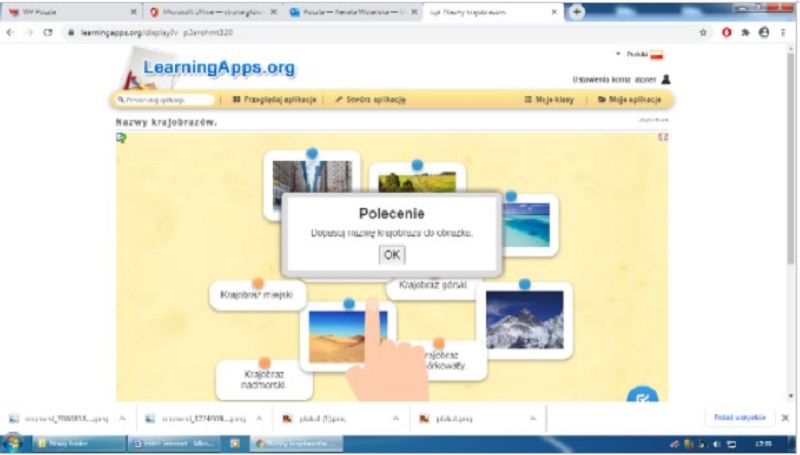Image resolution: width=800 pixels, height=455 pixels.
Task: Open Przeglądaj aplikacje menu
Action: coord(274,99)
